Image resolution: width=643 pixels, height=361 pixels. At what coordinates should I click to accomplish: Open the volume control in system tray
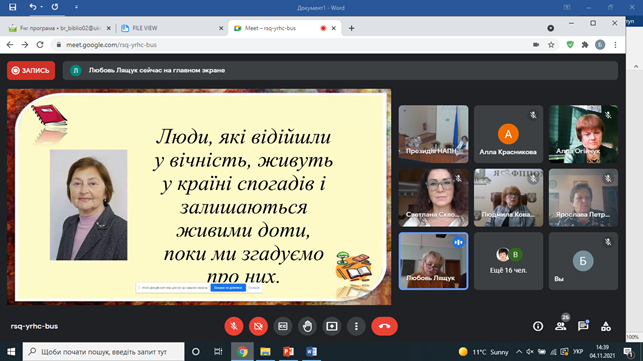click(530, 352)
